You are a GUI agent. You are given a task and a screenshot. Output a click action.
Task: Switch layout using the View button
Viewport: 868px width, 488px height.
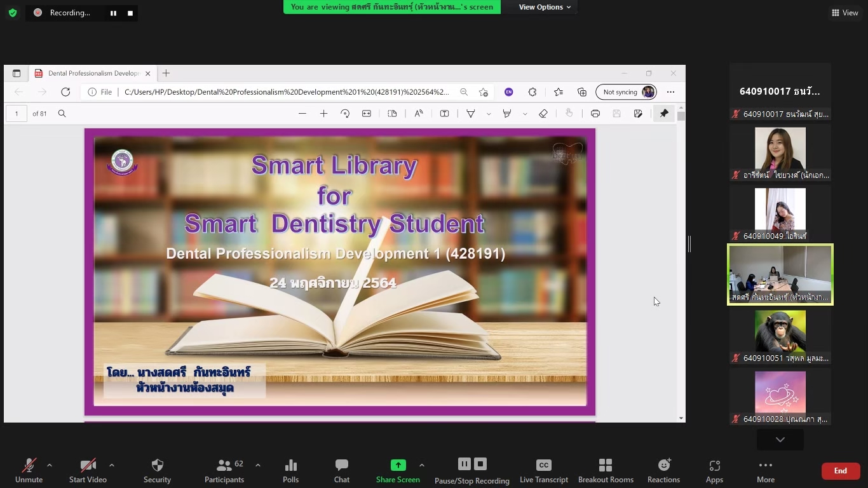click(844, 13)
